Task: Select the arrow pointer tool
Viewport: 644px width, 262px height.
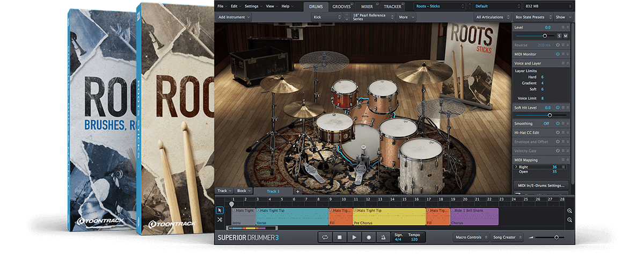Action: (x=220, y=210)
